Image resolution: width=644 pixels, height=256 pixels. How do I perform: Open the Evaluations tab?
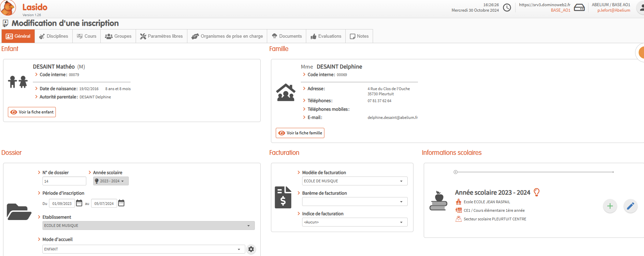click(326, 36)
